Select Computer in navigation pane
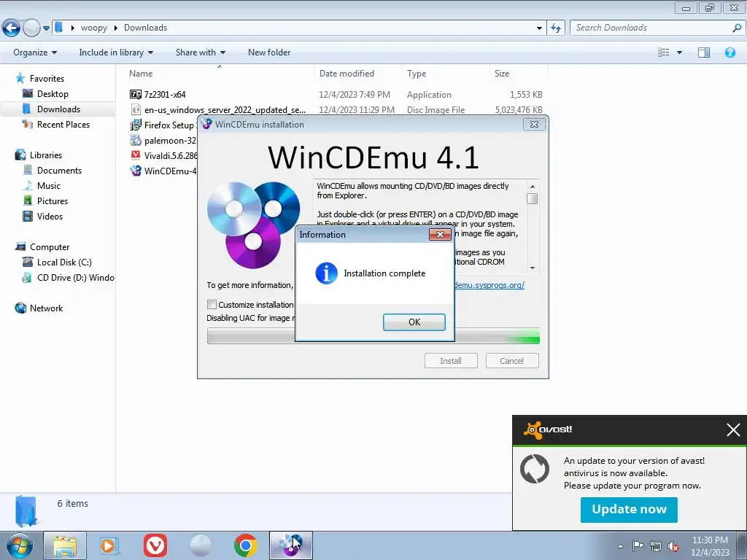This screenshot has width=747, height=560. click(x=50, y=247)
